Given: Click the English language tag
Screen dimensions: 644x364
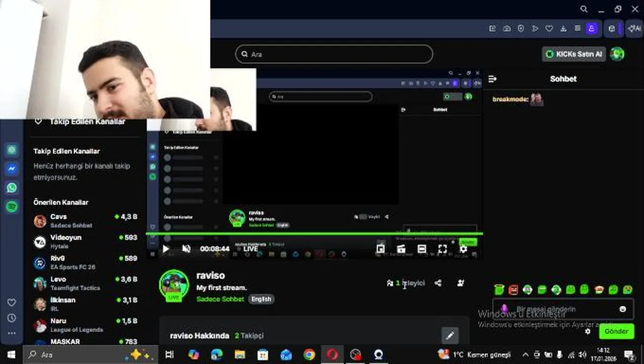Looking at the screenshot, I should point(261,299).
